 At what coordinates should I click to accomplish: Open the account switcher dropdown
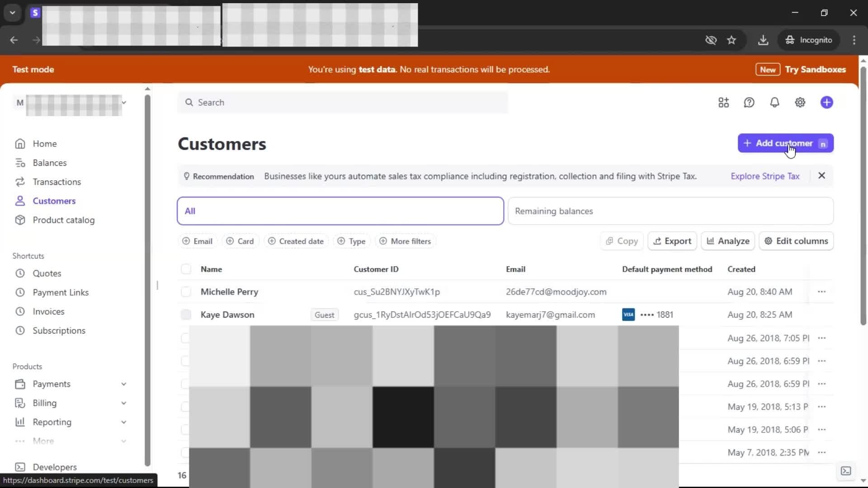(123, 103)
